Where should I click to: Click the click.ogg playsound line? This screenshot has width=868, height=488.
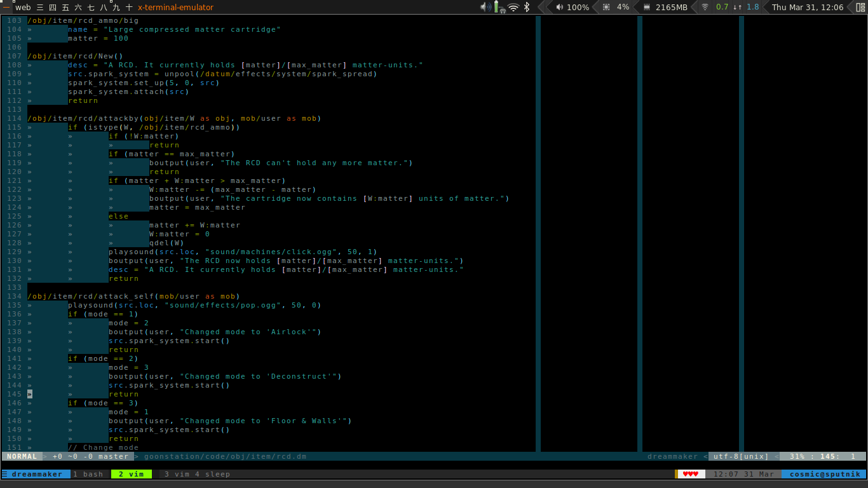pyautogui.click(x=243, y=252)
